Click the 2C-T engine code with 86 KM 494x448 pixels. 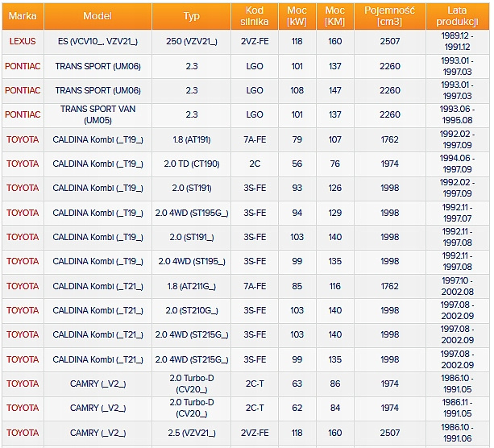(x=255, y=384)
